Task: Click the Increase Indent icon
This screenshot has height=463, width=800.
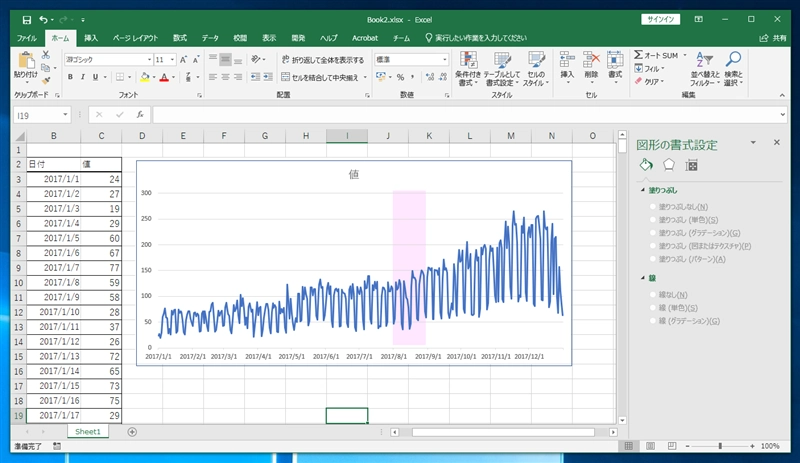Action: coord(268,77)
